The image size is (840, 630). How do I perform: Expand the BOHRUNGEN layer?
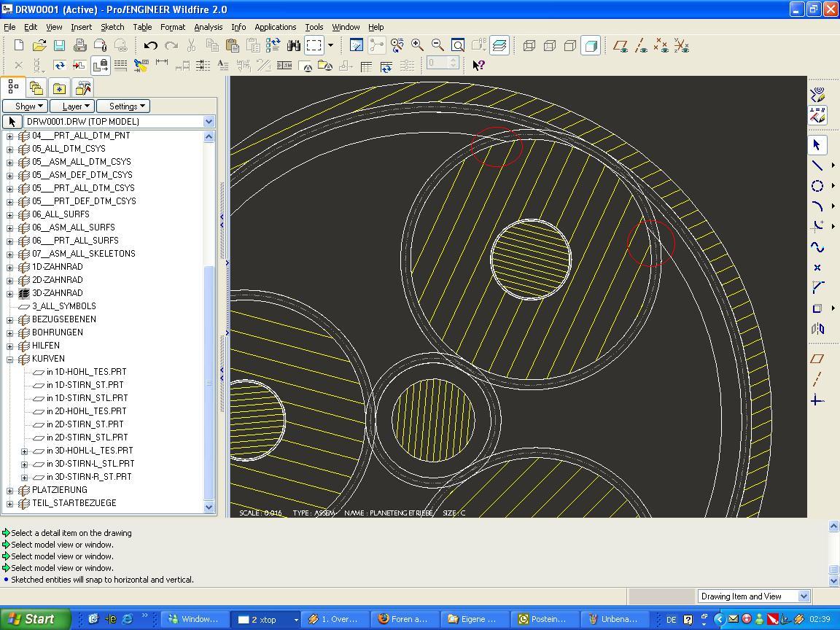tap(9, 333)
